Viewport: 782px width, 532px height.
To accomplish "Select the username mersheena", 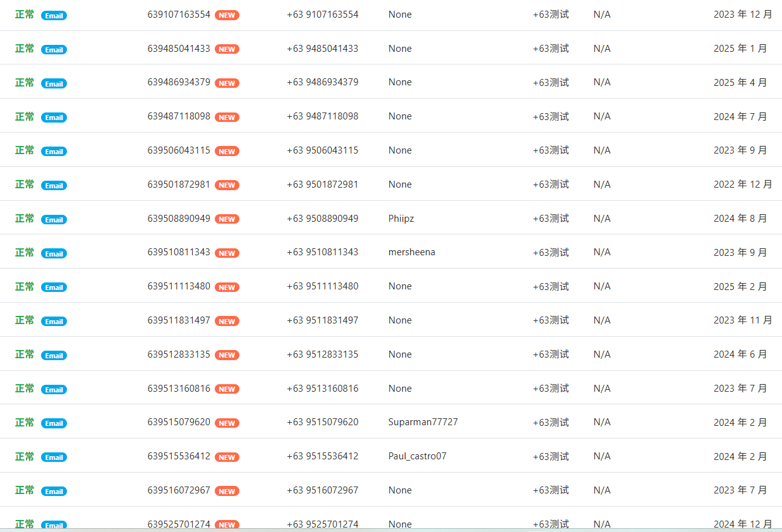I will [x=411, y=252].
